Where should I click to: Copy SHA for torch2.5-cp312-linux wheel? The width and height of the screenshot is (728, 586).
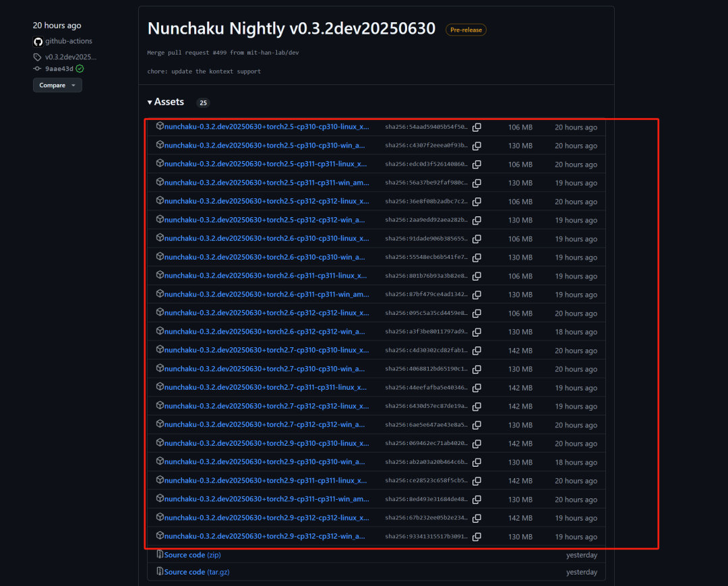[477, 202]
